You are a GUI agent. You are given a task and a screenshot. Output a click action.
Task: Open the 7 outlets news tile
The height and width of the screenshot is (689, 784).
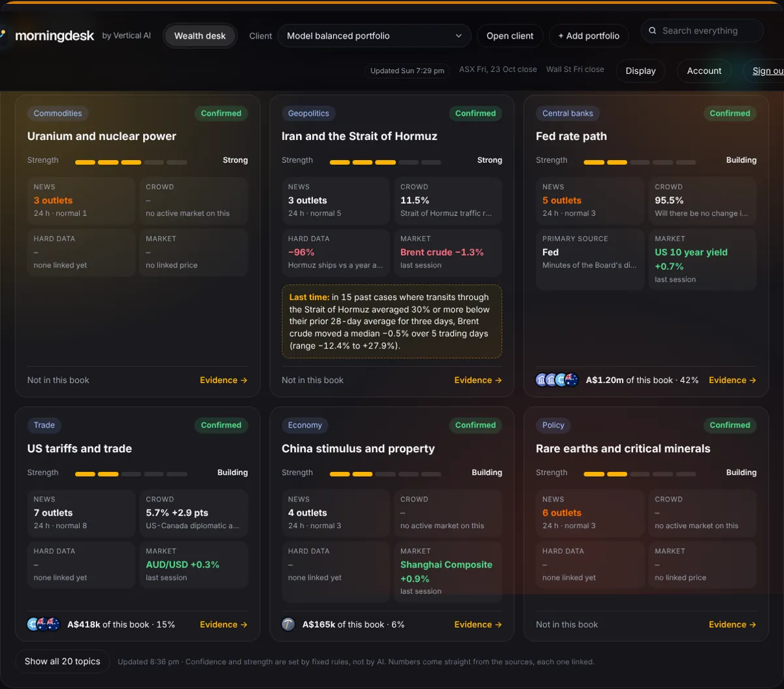tap(81, 513)
